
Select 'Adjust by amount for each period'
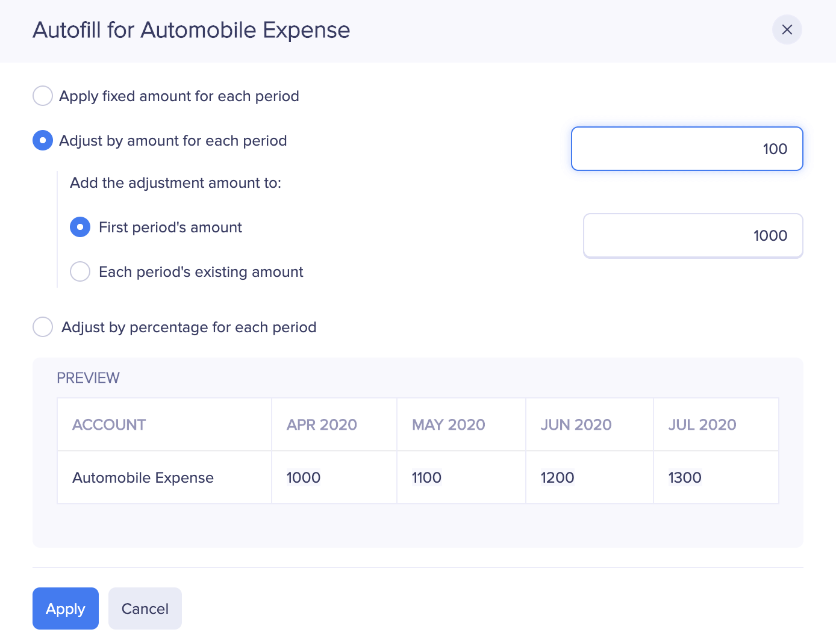pos(43,140)
